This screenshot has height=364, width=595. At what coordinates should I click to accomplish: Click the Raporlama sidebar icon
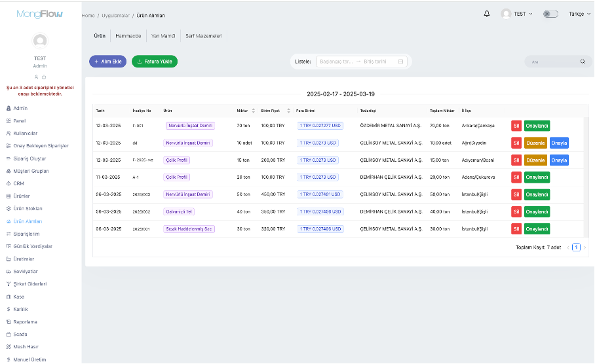click(9, 322)
